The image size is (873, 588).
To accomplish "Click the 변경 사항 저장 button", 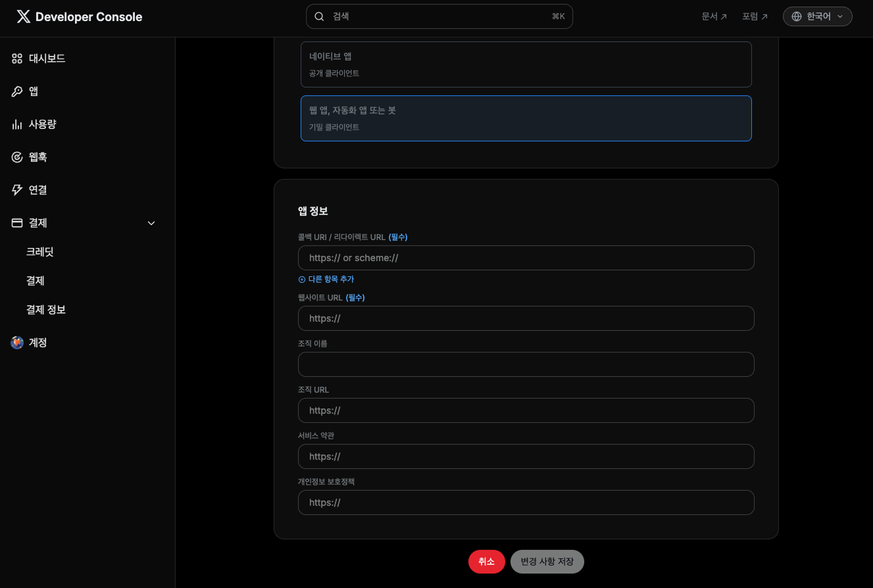I will tap(547, 562).
